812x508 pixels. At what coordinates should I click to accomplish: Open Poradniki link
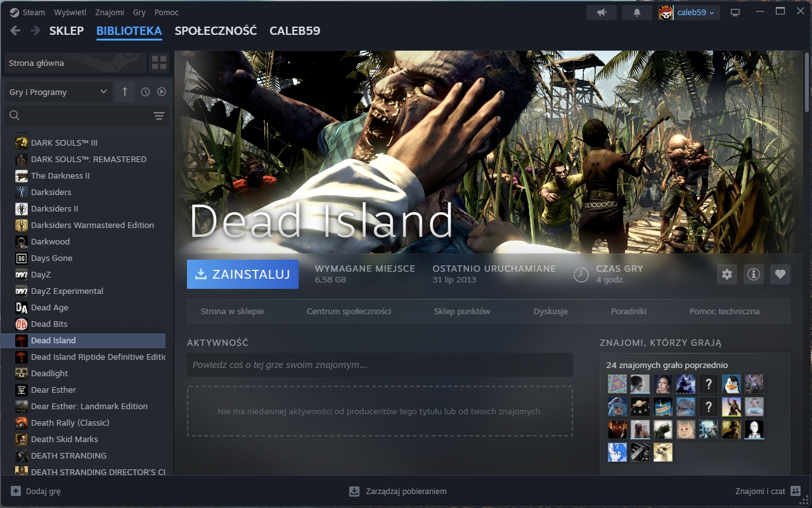[x=629, y=311]
